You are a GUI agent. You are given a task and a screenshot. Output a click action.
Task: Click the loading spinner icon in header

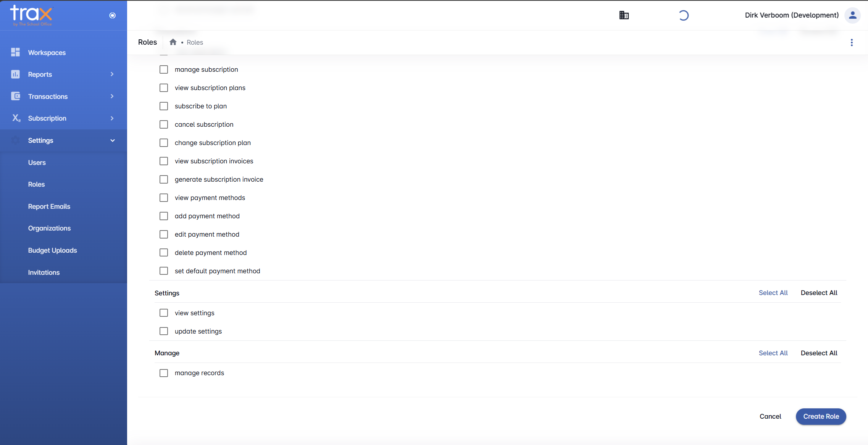click(x=683, y=15)
